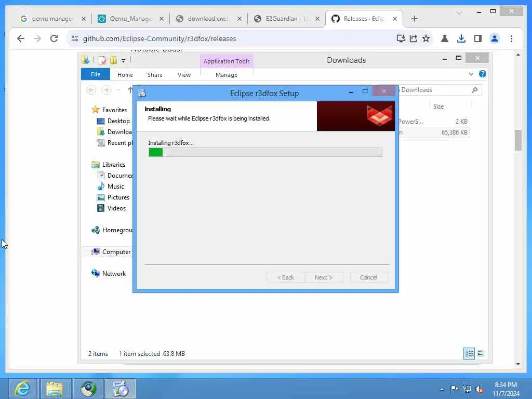
Task: Click the address bar URL
Action: click(x=159, y=38)
